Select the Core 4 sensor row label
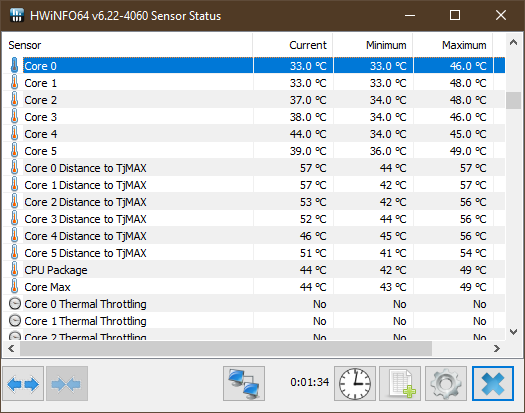 (x=41, y=134)
